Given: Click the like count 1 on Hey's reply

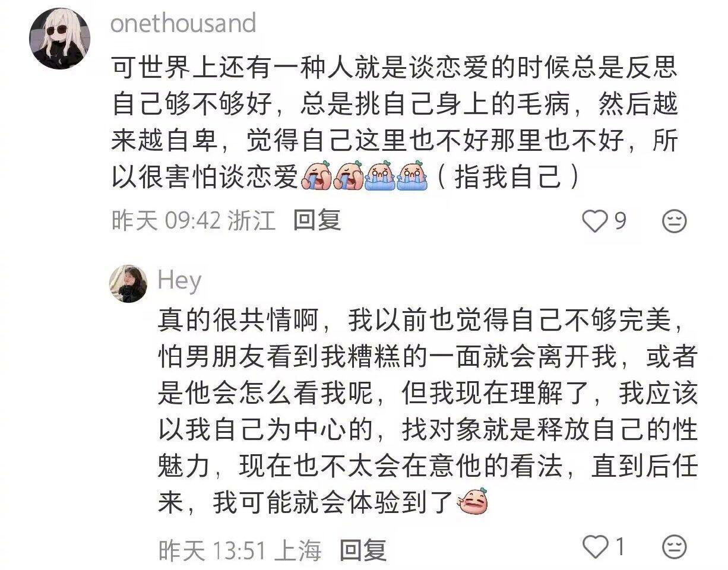Looking at the screenshot, I should coord(619,546).
